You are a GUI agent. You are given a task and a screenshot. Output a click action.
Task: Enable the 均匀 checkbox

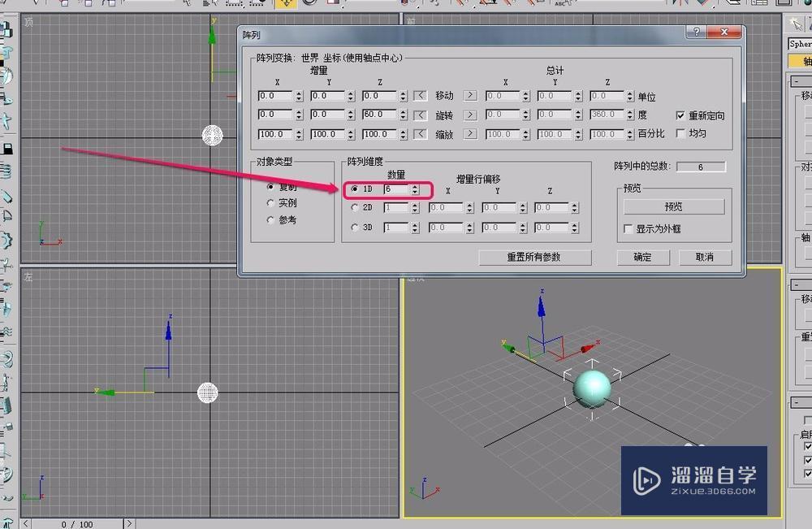[680, 133]
